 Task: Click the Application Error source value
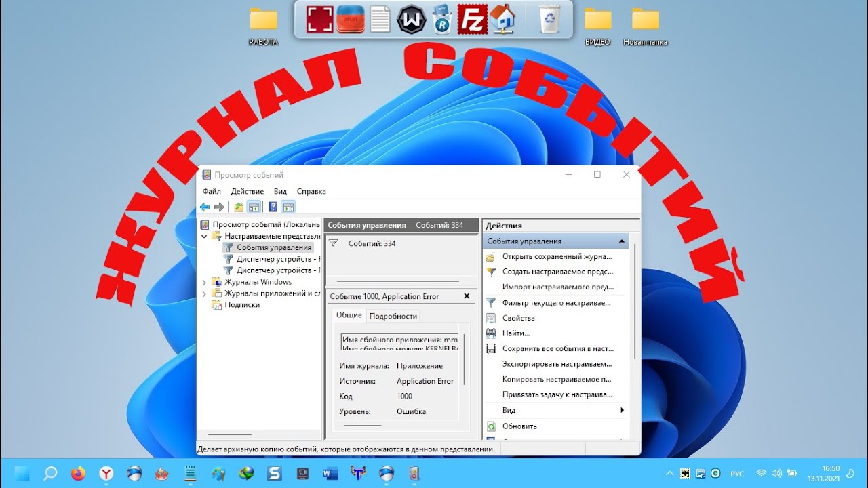[425, 381]
